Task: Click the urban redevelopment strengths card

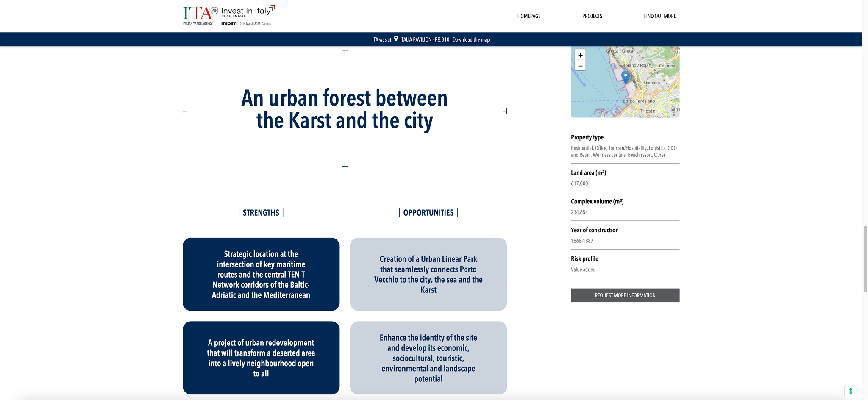Action: (x=261, y=358)
